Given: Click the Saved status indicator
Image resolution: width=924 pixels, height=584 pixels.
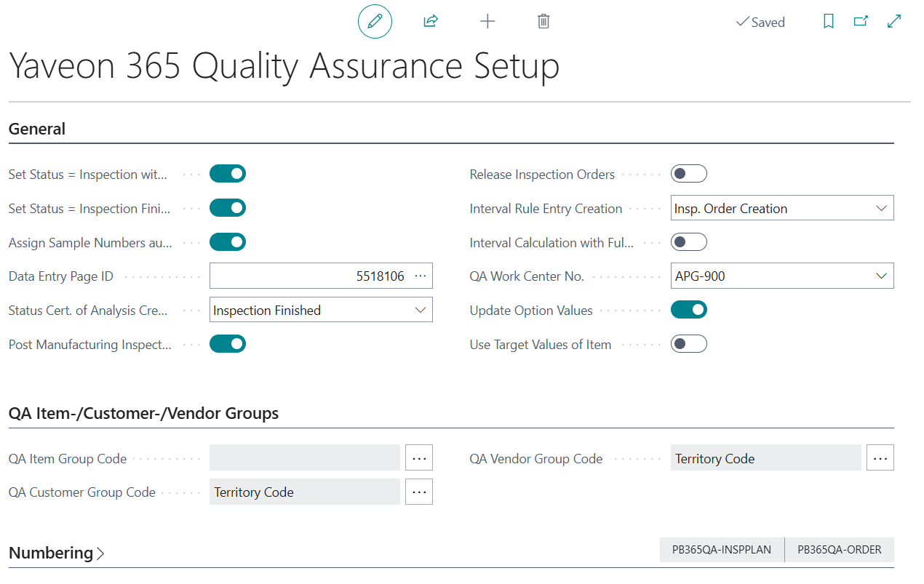Looking at the screenshot, I should pyautogui.click(x=760, y=22).
